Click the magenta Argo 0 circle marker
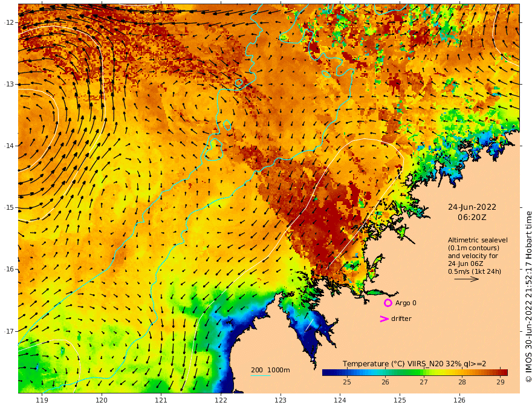The width and height of the screenshot is (532, 411). click(388, 303)
